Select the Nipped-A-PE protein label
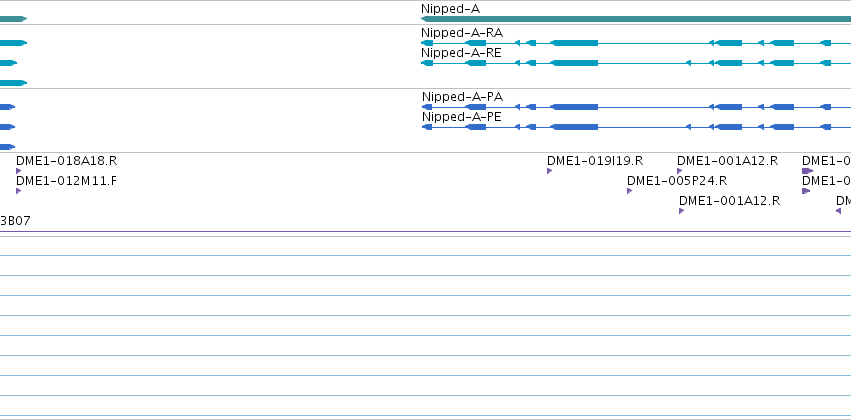Viewport: 851px width, 420px height. click(x=462, y=117)
